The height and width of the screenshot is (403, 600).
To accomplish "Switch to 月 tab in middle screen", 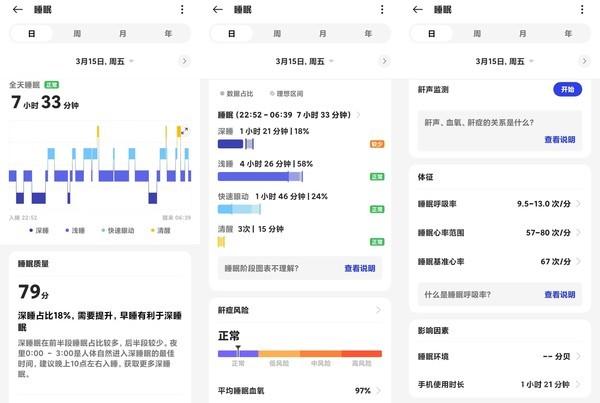I will click(323, 34).
